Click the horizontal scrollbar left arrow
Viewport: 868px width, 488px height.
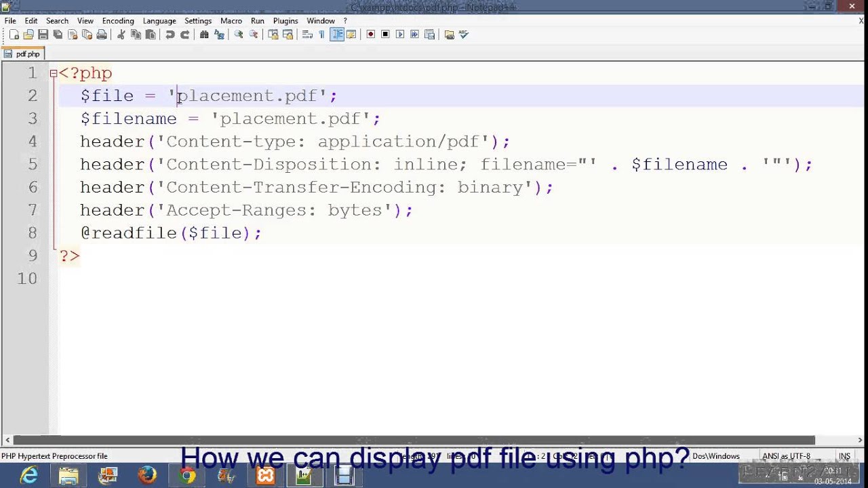click(7, 440)
